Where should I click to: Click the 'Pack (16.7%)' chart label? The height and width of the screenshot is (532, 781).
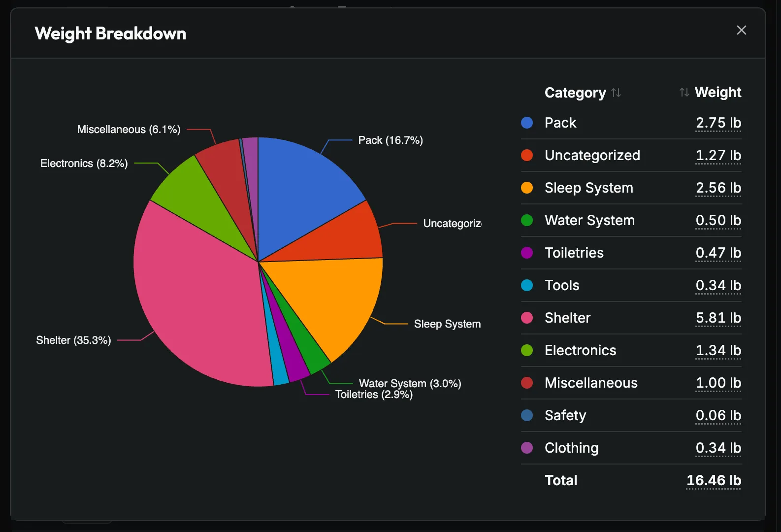pos(390,140)
